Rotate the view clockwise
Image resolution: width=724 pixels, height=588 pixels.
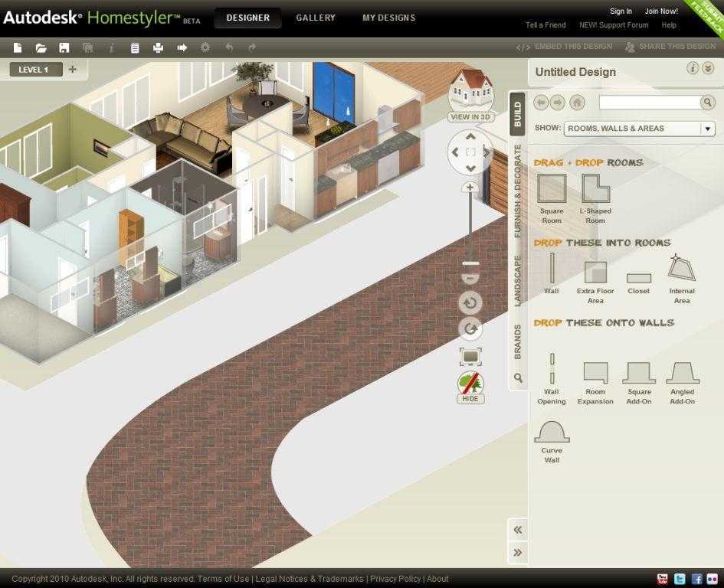(x=470, y=328)
